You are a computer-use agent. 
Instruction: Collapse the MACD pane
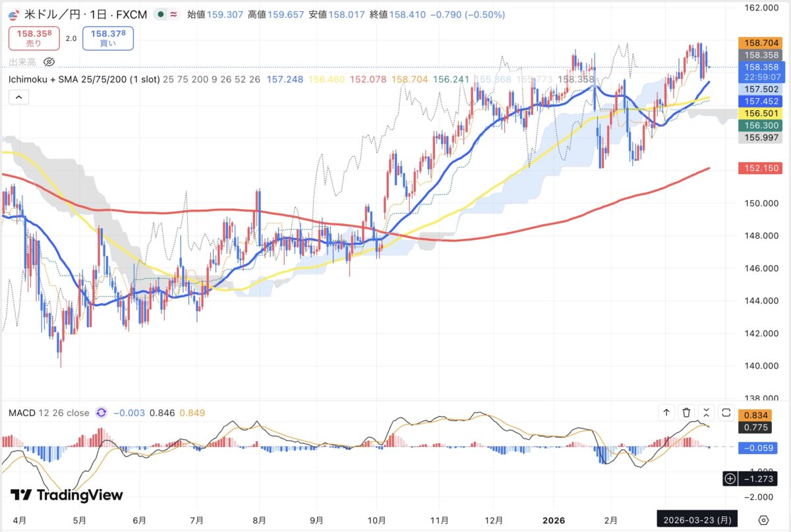[706, 413]
